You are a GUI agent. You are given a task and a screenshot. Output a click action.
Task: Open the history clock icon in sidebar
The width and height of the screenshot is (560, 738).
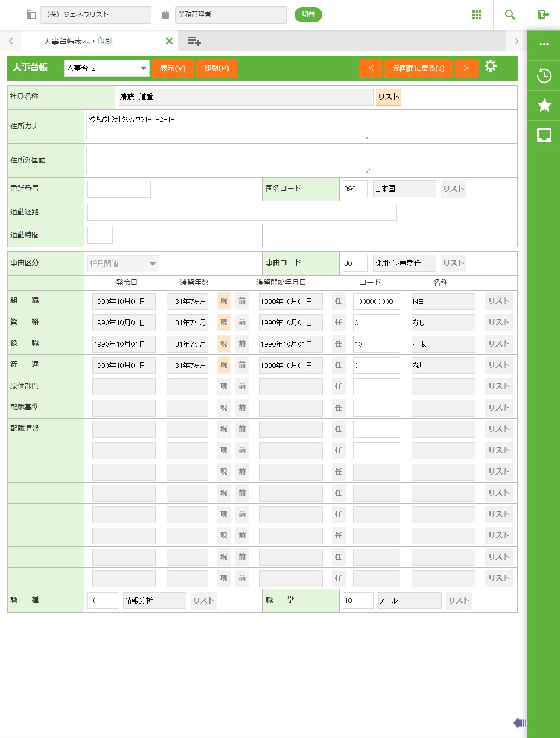[544, 75]
